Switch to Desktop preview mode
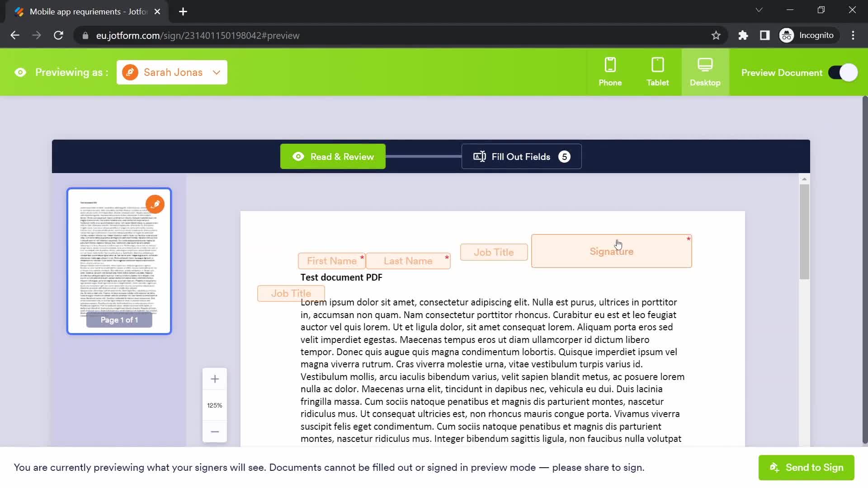 click(x=705, y=72)
